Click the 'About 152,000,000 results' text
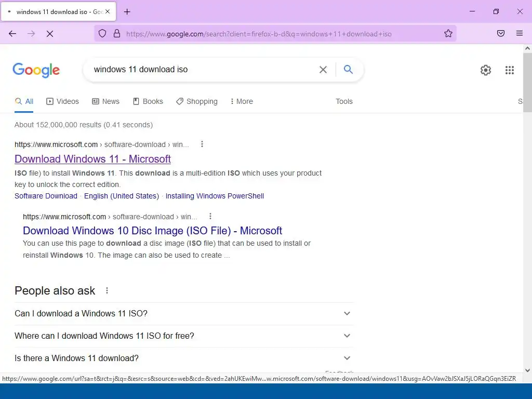The image size is (532, 399). (x=84, y=125)
